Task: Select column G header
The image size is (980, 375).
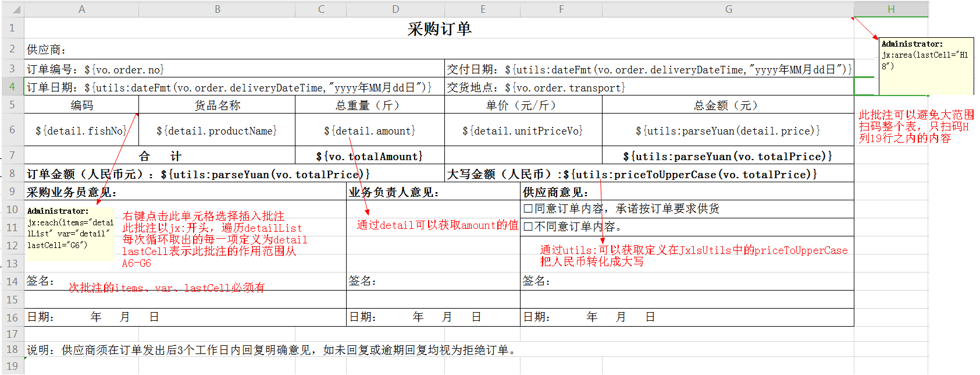Action: (x=728, y=9)
